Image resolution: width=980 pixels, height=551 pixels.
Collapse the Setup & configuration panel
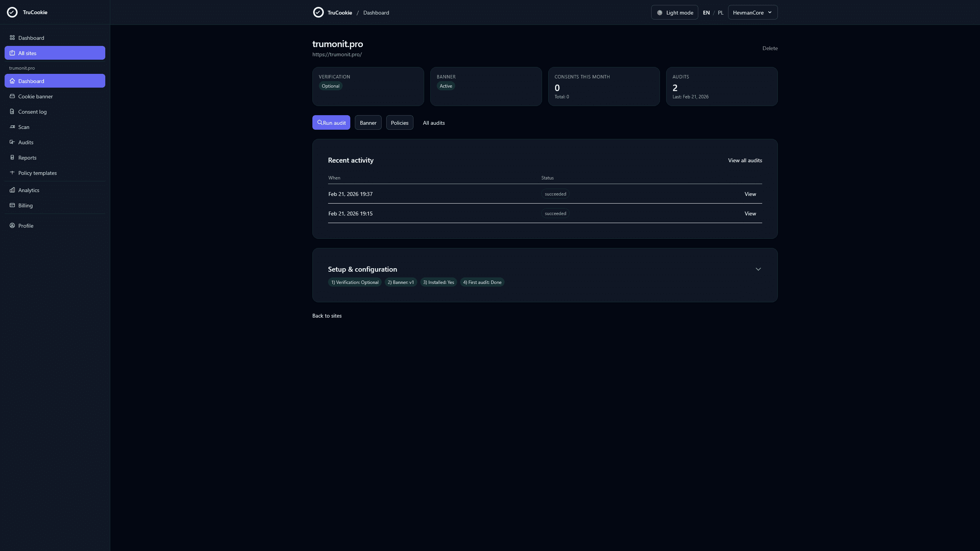(758, 269)
